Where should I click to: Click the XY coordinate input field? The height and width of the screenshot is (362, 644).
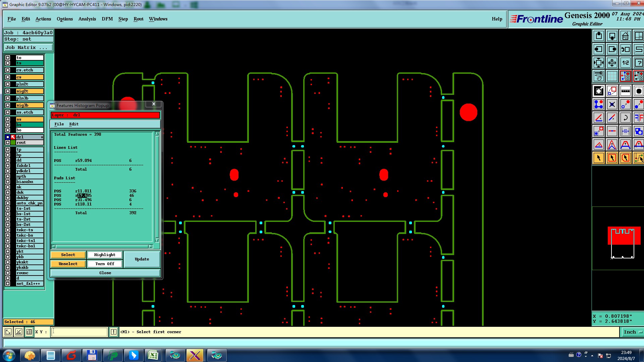click(79, 332)
